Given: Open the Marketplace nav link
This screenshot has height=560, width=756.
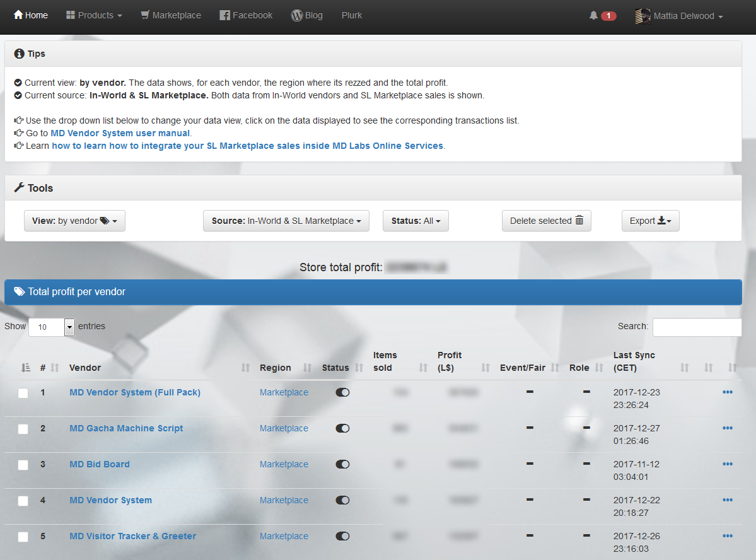Looking at the screenshot, I should tap(171, 15).
